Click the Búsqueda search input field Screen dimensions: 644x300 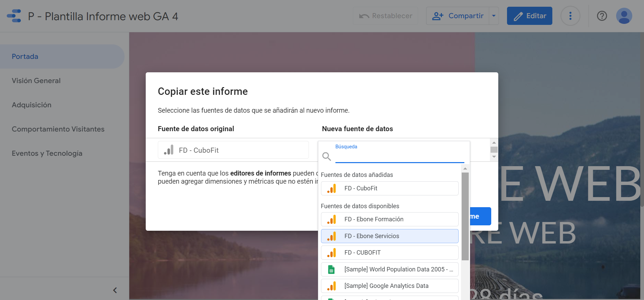400,157
